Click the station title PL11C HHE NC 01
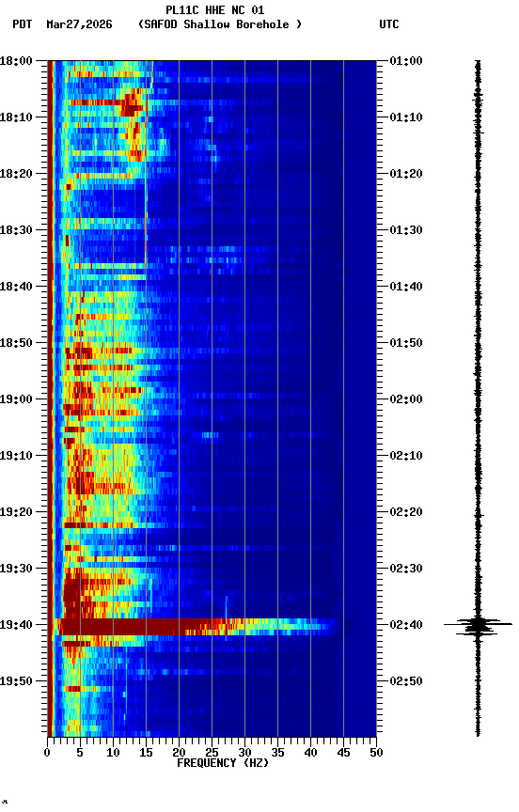The width and height of the screenshot is (519, 812). point(215,10)
